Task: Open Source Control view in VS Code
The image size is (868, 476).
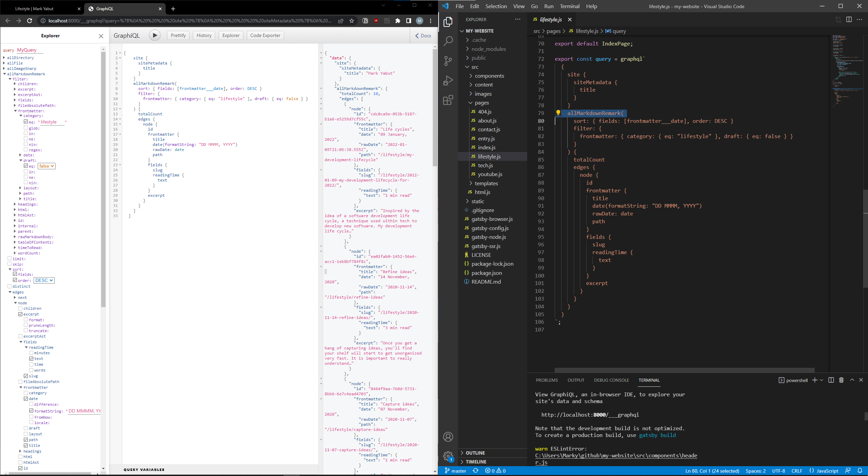Action: (448, 61)
